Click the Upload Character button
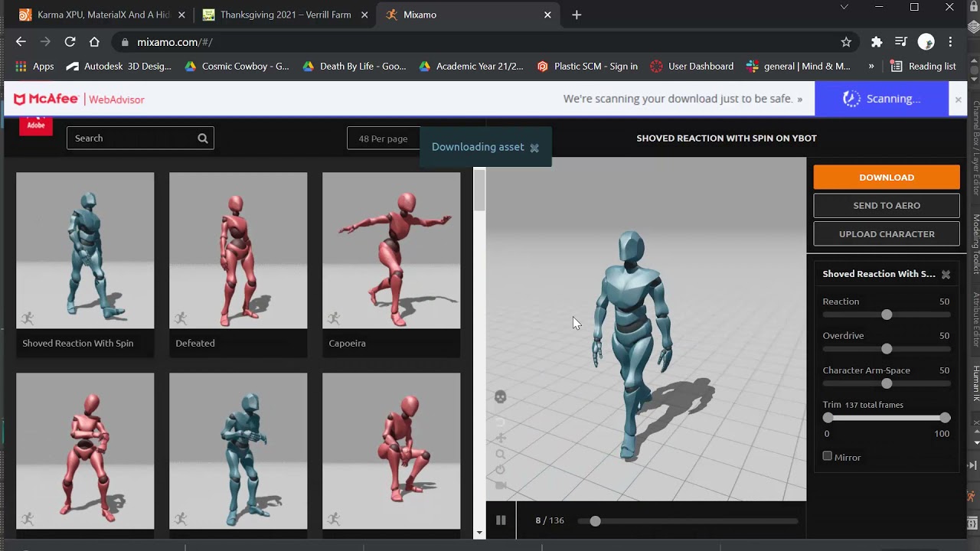Screen dimensions: 980x551 click(887, 234)
